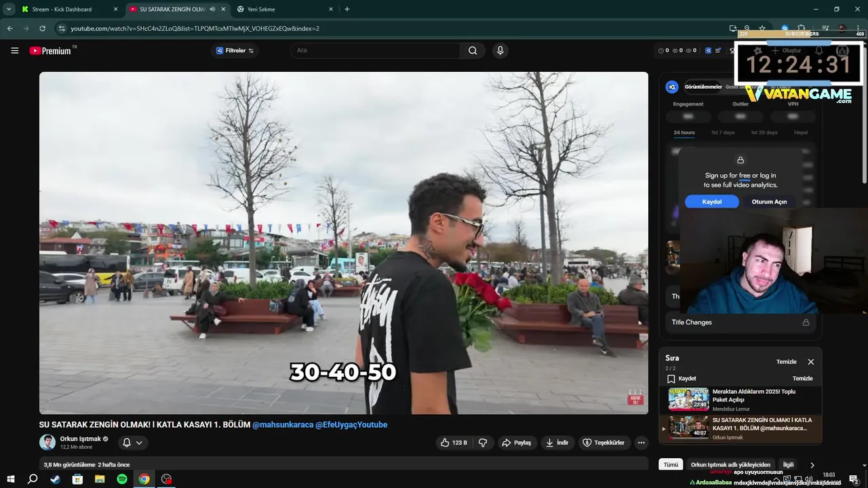The width and height of the screenshot is (868, 488).
Task: Share the video via Paylaş
Action: pyautogui.click(x=516, y=443)
